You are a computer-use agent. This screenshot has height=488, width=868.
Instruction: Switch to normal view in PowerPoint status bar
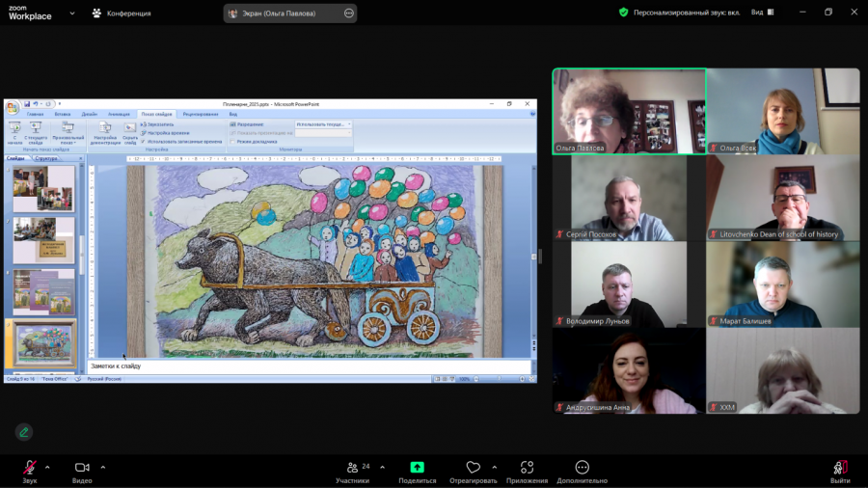pyautogui.click(x=437, y=379)
